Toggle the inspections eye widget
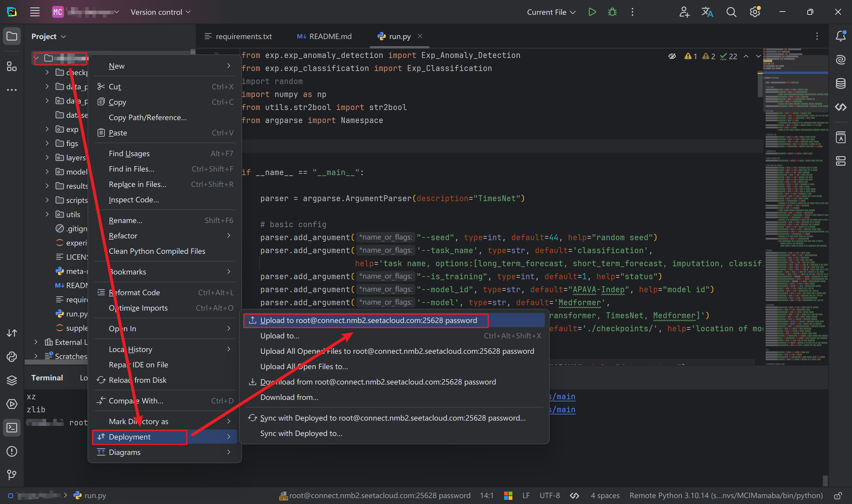The height and width of the screenshot is (504, 852). (672, 56)
